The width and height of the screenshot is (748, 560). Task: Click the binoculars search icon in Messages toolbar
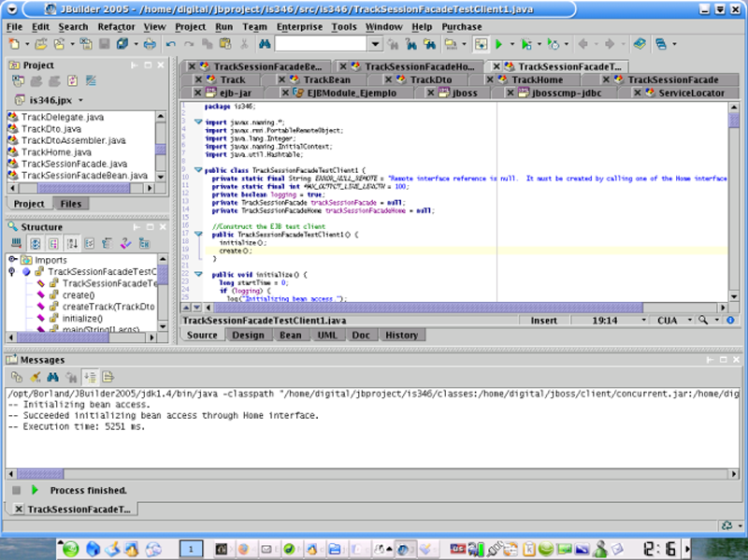click(x=54, y=377)
